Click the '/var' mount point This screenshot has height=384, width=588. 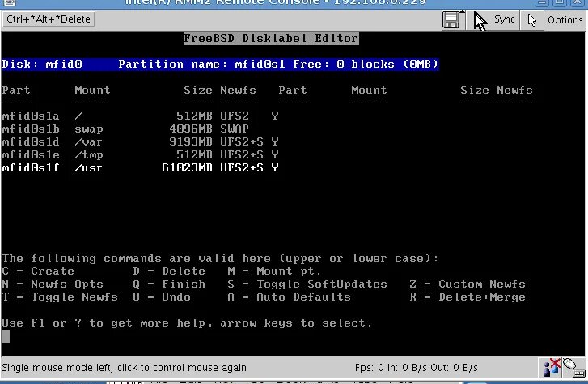pyautogui.click(x=88, y=141)
